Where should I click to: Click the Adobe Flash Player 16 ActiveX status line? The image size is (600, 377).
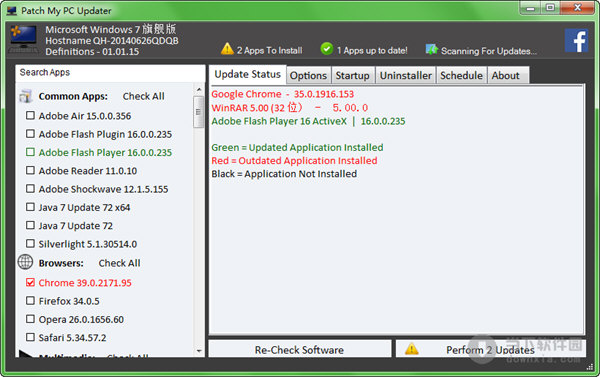pyautogui.click(x=308, y=121)
